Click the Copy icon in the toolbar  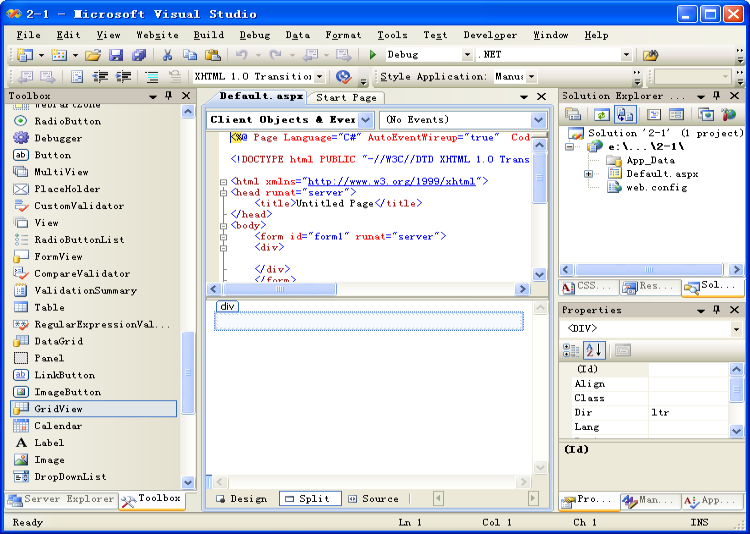[190, 55]
